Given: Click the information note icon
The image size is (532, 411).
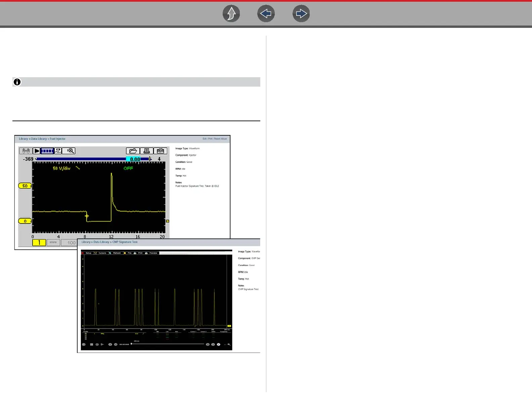Looking at the screenshot, I should (17, 82).
